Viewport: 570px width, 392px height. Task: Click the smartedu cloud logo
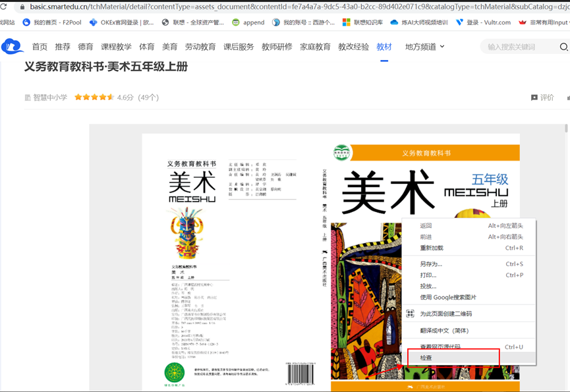[12, 47]
